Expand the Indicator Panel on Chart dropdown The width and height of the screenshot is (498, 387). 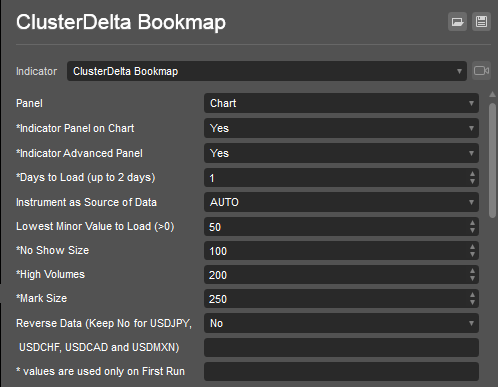[341, 128]
